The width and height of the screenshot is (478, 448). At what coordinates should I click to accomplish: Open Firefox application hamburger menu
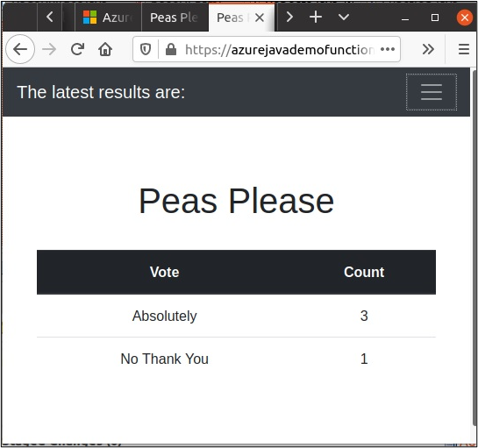[x=464, y=49]
